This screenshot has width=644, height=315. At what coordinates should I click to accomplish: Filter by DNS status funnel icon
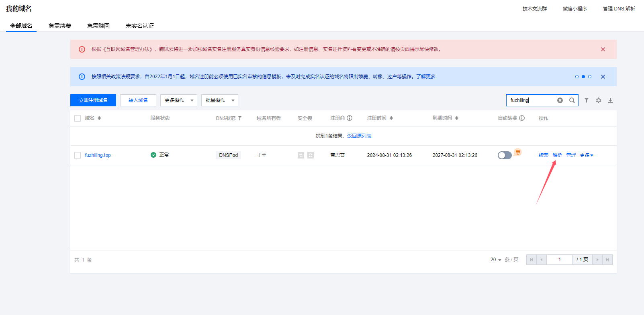tap(240, 118)
